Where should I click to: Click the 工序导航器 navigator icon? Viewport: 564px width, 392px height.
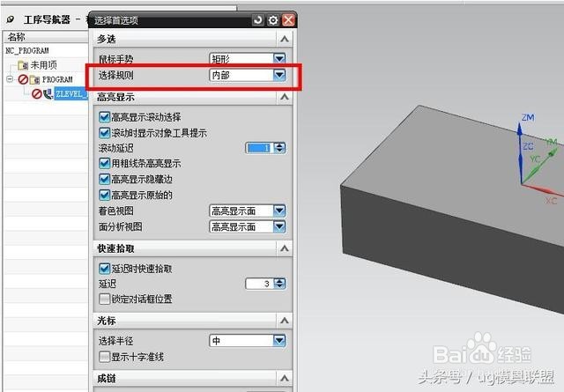11,19
